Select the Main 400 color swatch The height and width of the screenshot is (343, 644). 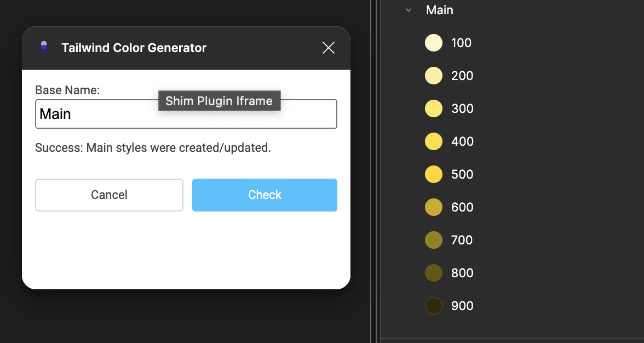pos(434,141)
